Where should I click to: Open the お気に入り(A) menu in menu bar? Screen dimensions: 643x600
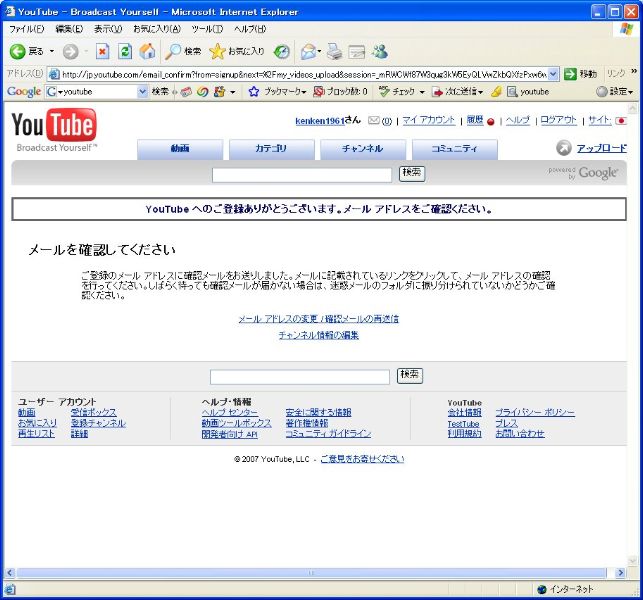click(158, 29)
